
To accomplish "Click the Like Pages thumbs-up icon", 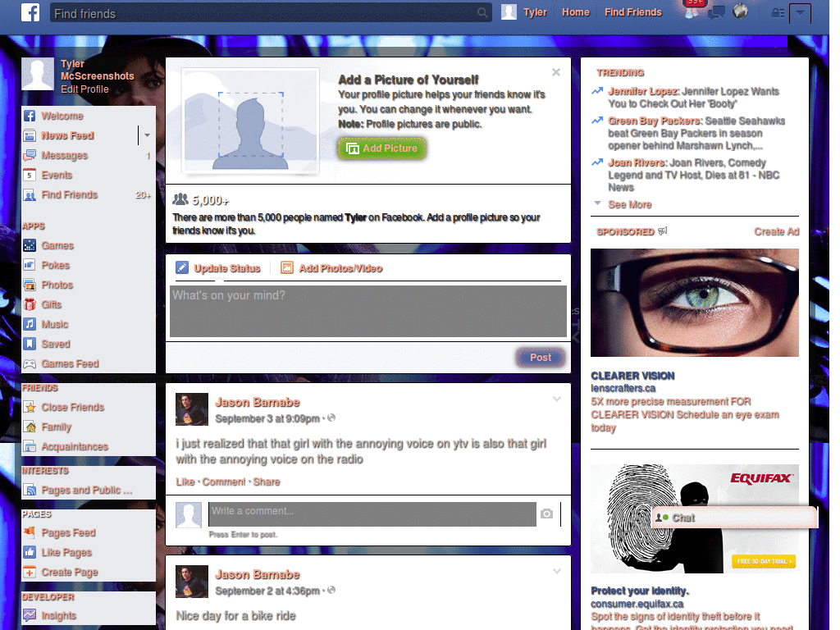I will click(30, 552).
